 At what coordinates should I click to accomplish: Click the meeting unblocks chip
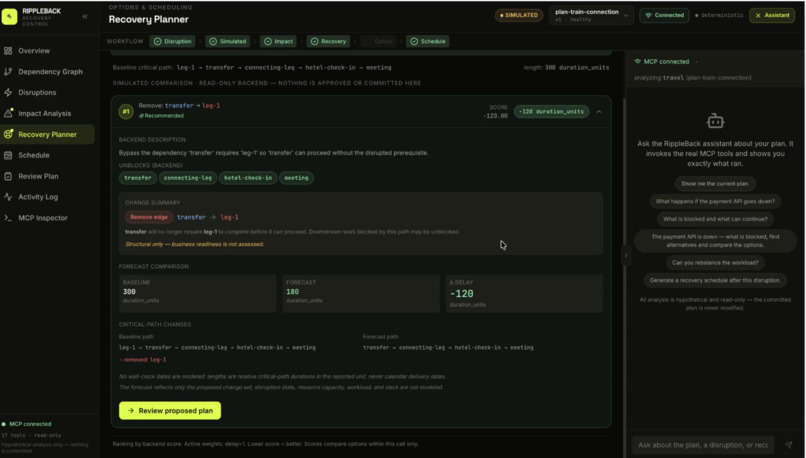pyautogui.click(x=296, y=178)
